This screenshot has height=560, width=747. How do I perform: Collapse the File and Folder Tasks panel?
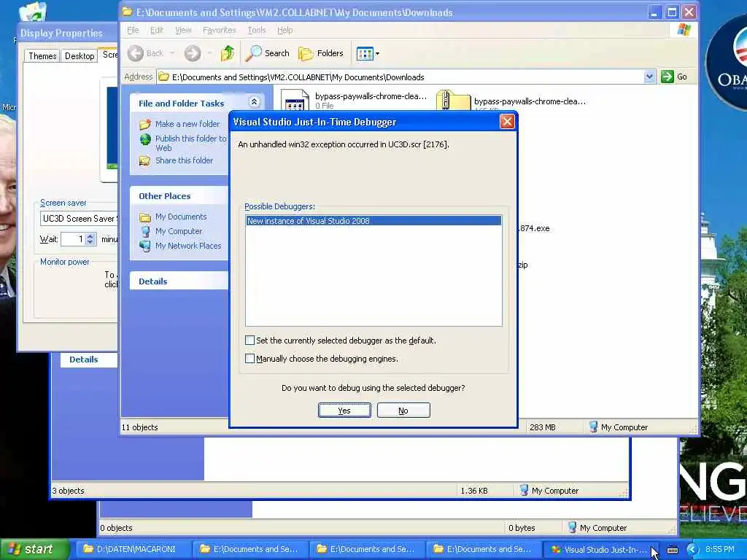254,102
